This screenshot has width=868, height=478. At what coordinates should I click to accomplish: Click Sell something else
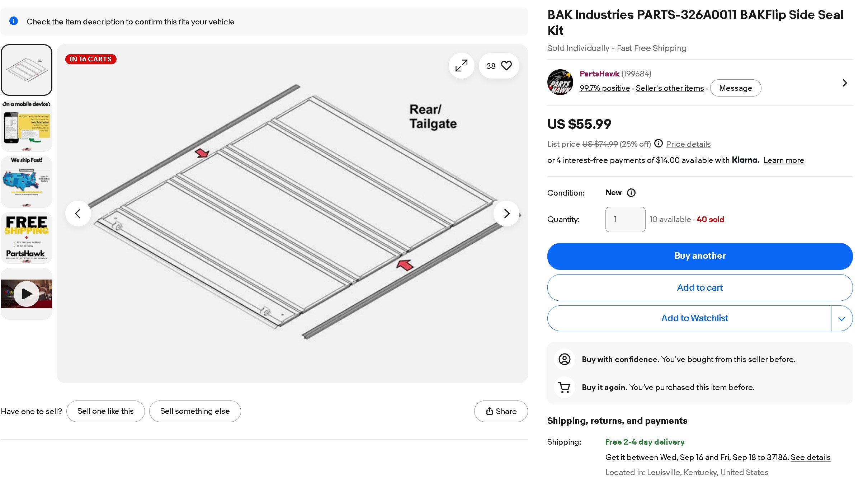click(195, 411)
